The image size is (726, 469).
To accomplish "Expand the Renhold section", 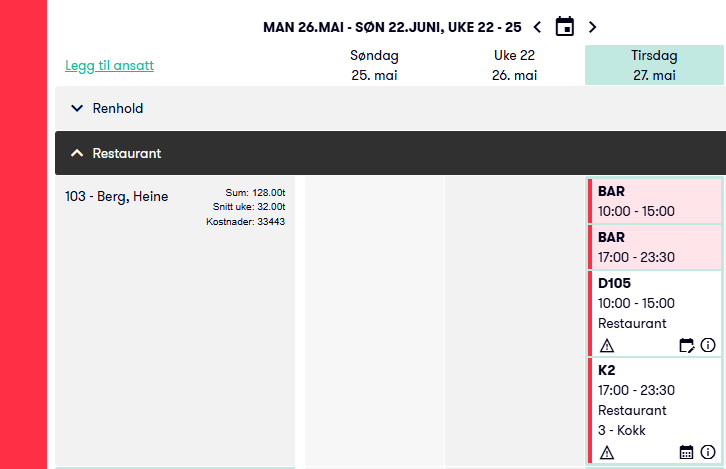I will [77, 108].
